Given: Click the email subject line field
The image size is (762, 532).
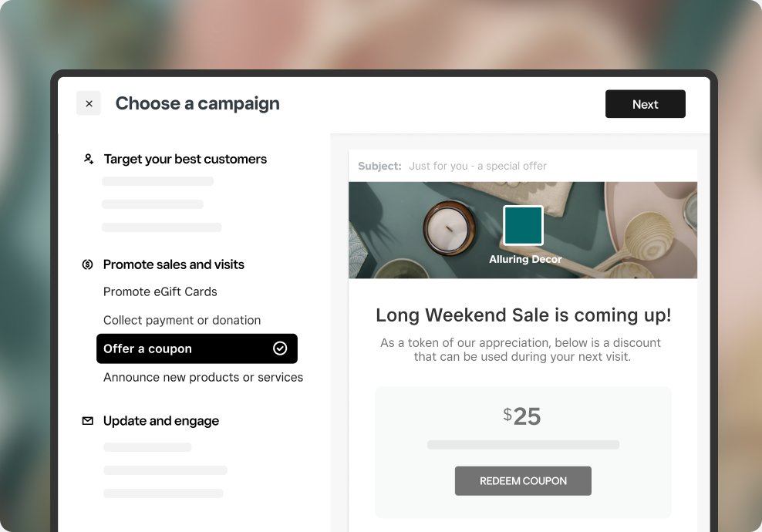Looking at the screenshot, I should tap(523, 167).
